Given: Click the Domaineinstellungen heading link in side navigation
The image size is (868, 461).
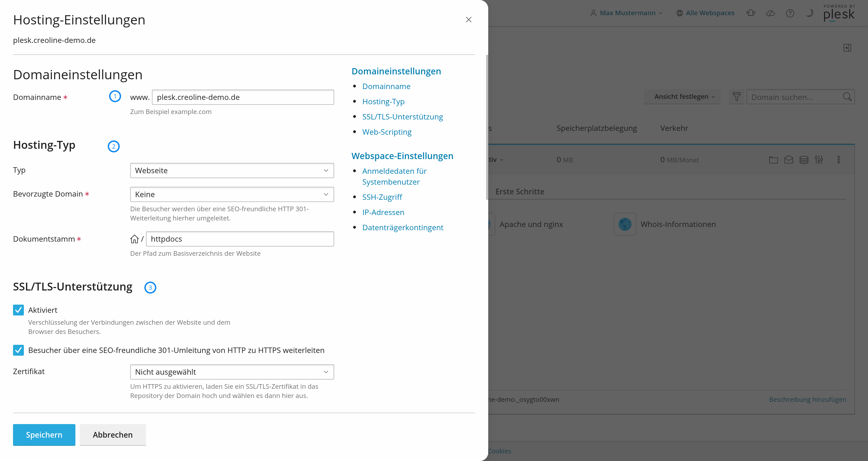Looking at the screenshot, I should coord(396,71).
